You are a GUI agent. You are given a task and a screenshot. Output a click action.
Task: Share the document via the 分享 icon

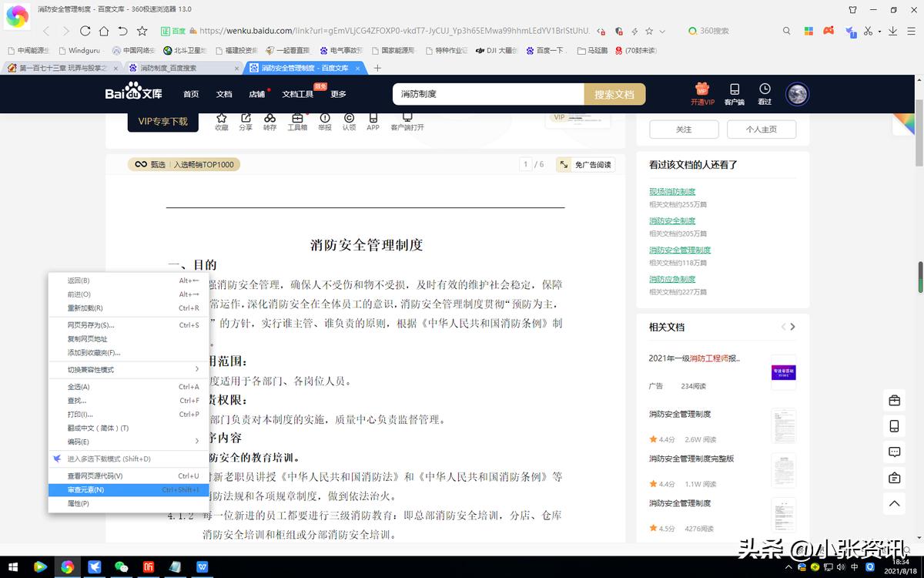[x=246, y=123]
